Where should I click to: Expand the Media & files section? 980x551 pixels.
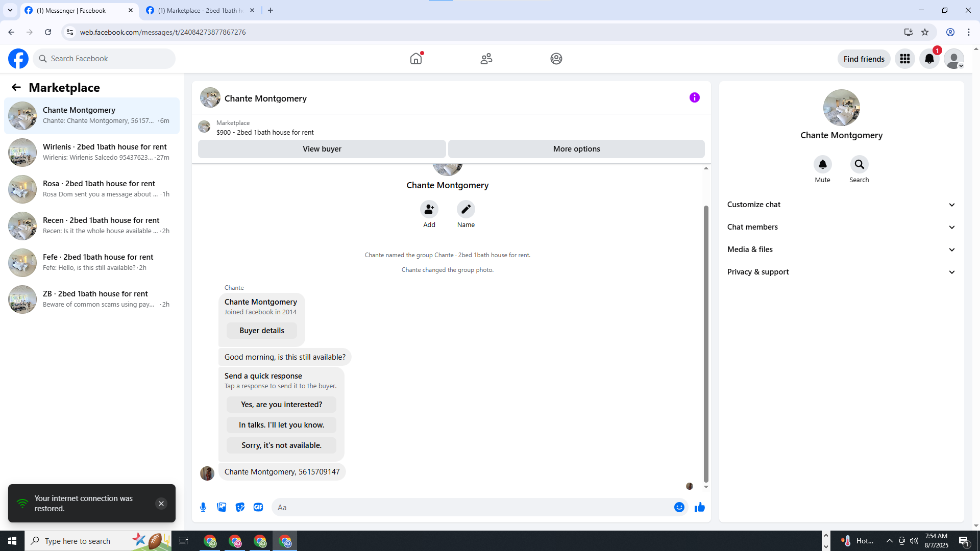[841, 249]
